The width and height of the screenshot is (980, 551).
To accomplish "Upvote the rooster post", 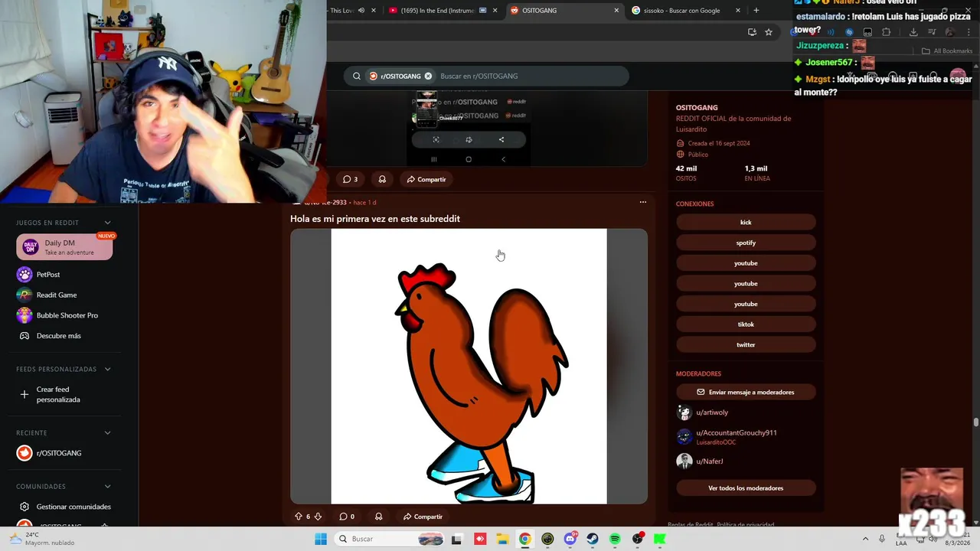I will click(x=299, y=517).
